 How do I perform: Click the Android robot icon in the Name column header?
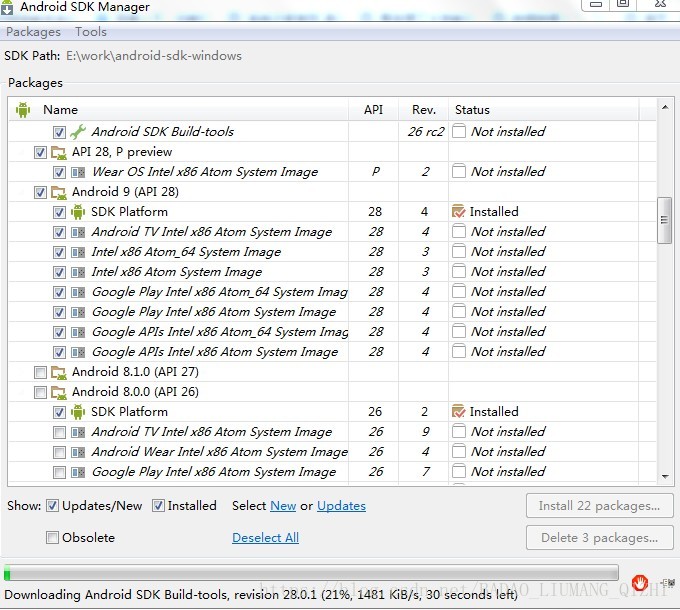tap(23, 110)
